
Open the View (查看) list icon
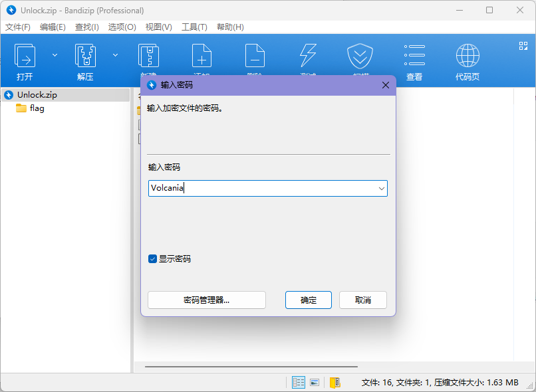click(x=414, y=56)
